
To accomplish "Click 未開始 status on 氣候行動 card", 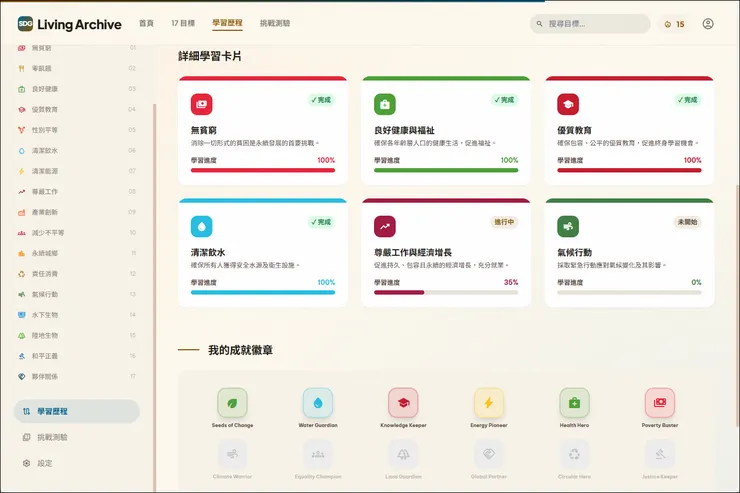I will (x=687, y=222).
